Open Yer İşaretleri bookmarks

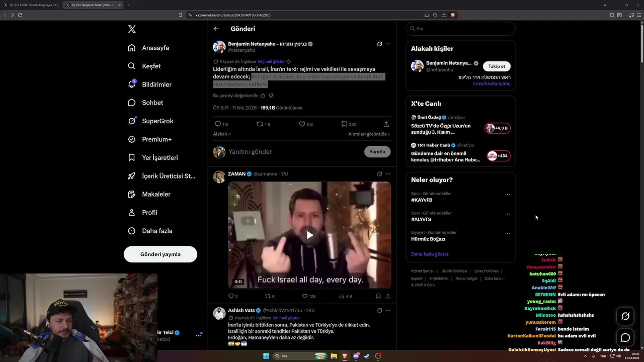pos(152,157)
